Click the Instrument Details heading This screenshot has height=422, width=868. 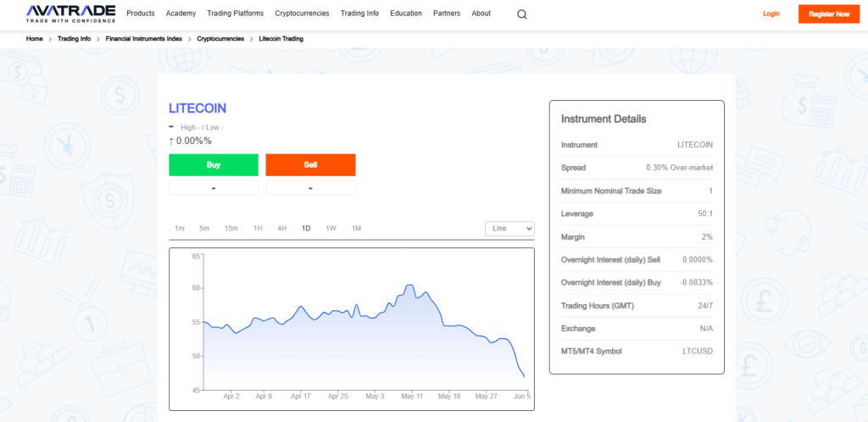coord(604,119)
